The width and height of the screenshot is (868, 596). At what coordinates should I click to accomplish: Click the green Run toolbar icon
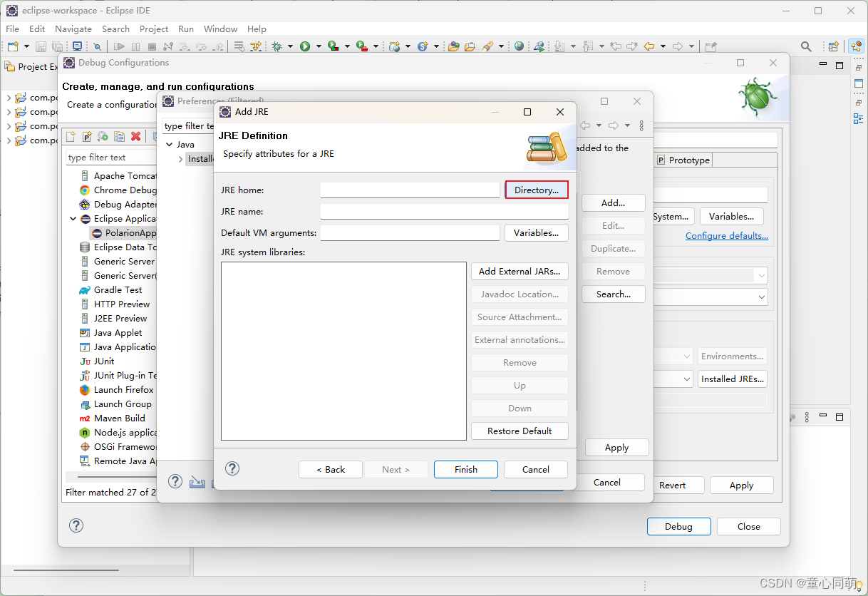coord(305,46)
